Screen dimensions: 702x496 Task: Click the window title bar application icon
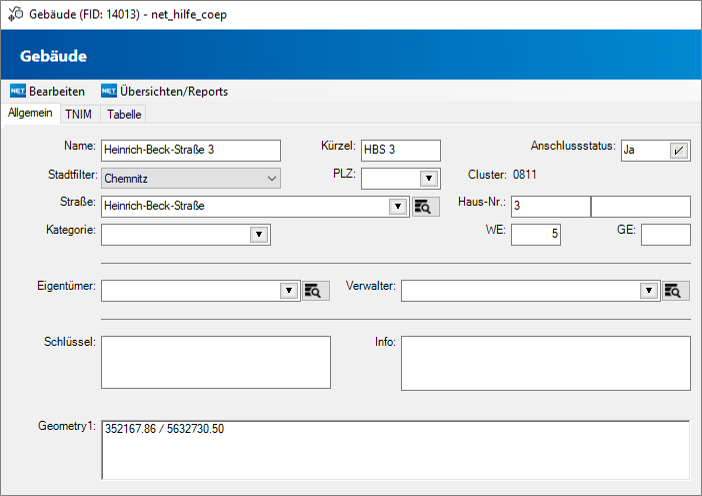[x=15, y=14]
